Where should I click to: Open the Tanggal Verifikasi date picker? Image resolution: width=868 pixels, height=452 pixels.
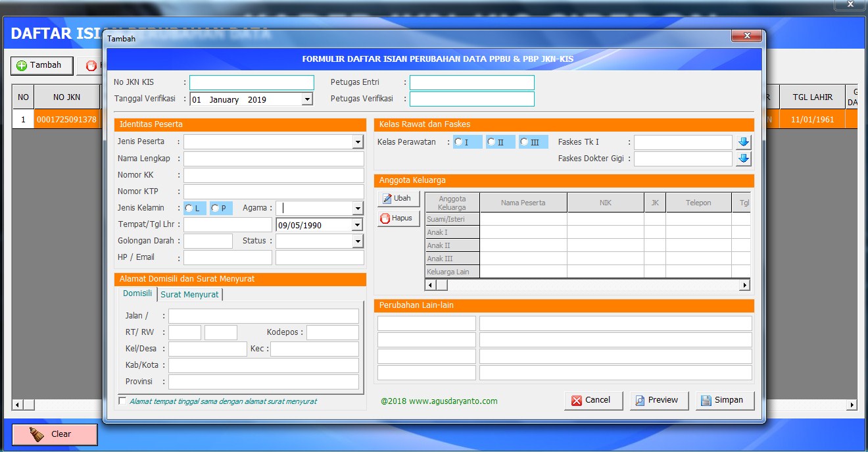coord(306,99)
